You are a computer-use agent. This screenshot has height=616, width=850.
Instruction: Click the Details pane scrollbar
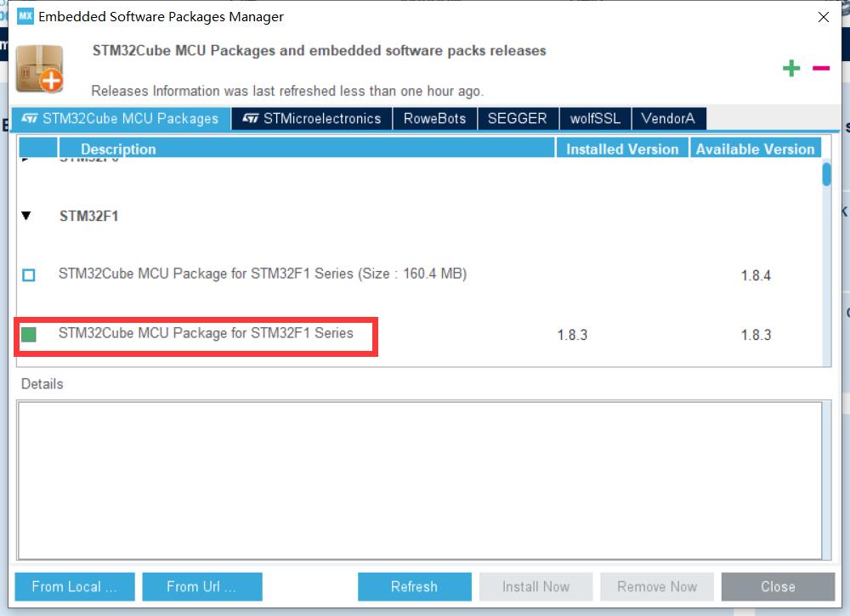(827, 480)
